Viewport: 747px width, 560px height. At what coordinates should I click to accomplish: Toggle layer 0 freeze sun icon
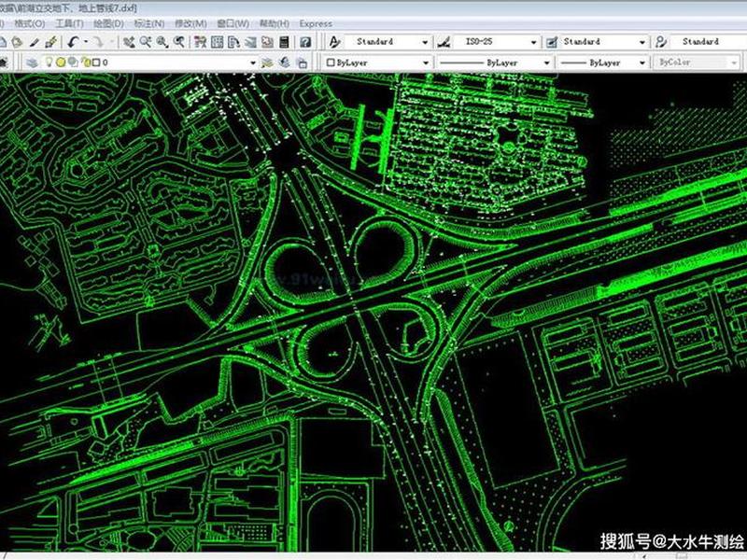coord(61,62)
